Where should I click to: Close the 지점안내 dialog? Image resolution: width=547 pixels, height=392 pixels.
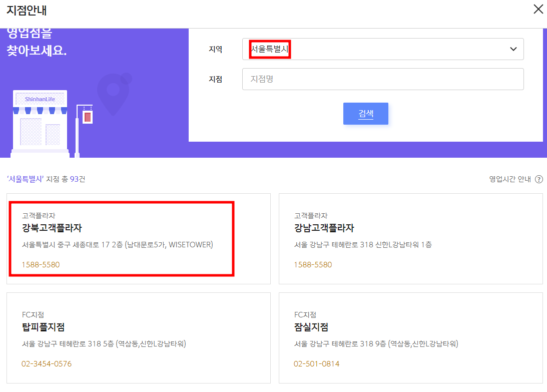(538, 9)
